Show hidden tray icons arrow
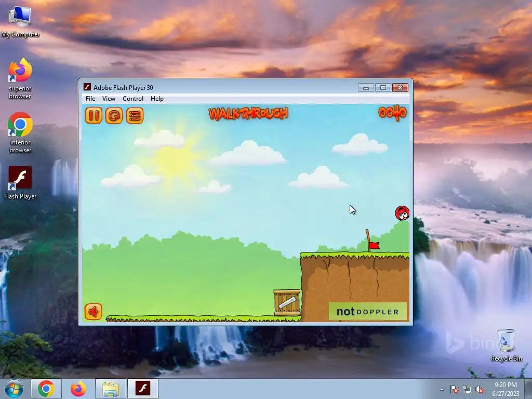The image size is (532, 399). click(442, 390)
